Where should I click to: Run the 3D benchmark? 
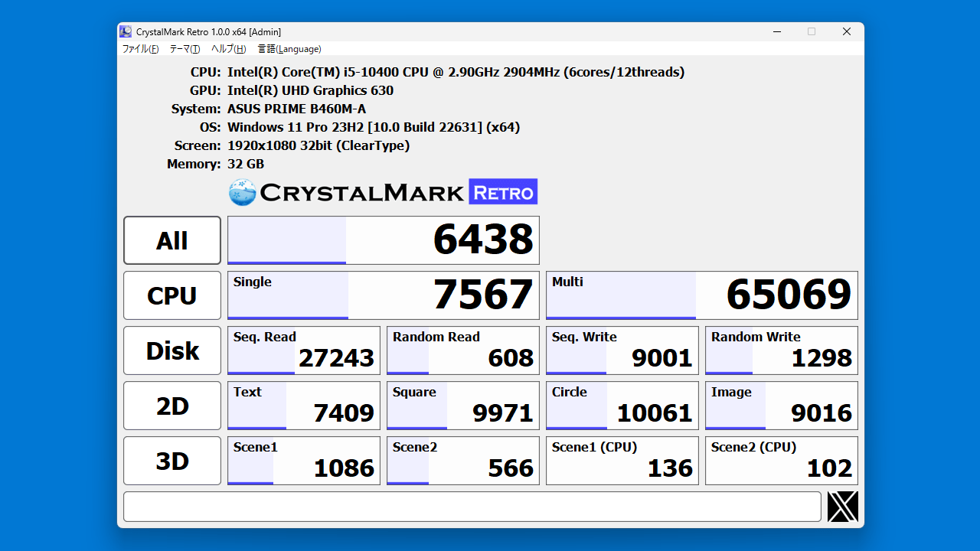coord(172,461)
